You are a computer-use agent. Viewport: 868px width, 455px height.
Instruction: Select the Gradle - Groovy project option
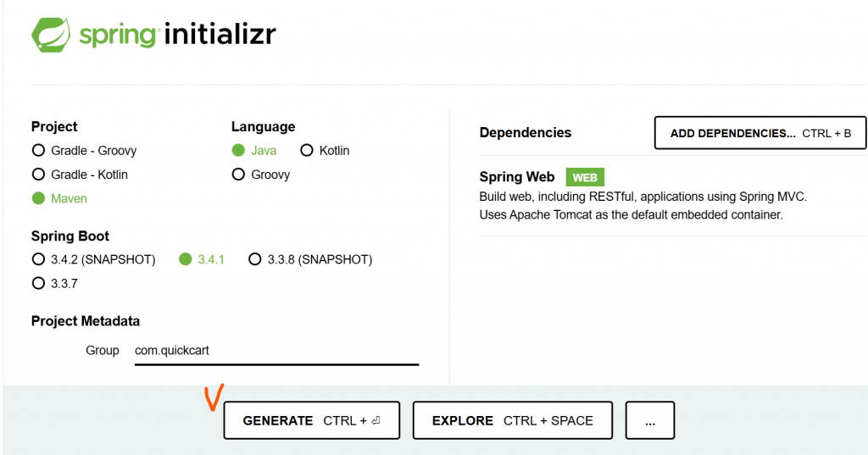[x=38, y=151]
